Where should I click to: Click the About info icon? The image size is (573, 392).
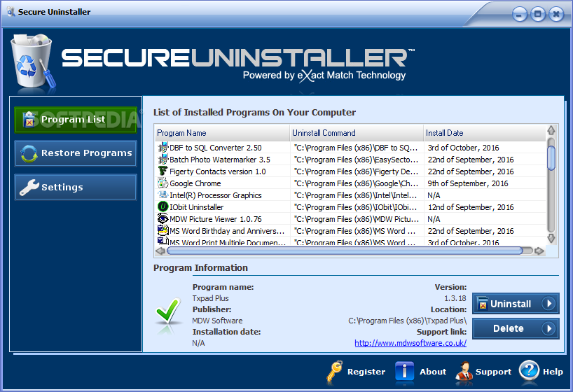(x=404, y=372)
